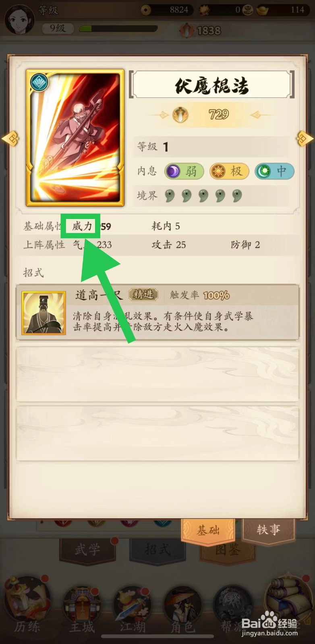Tap the blue 中 inner-breath badge

click(x=274, y=171)
